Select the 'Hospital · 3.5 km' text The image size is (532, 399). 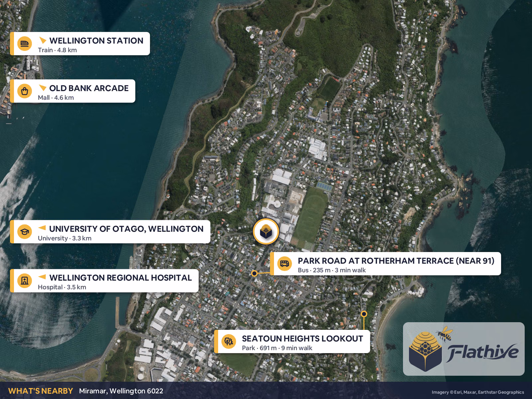coord(62,287)
